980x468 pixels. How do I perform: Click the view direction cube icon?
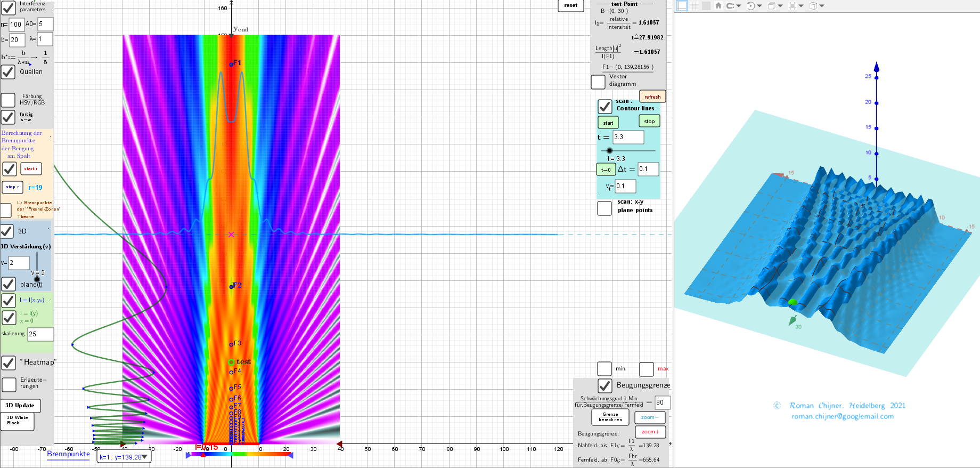(x=772, y=6)
